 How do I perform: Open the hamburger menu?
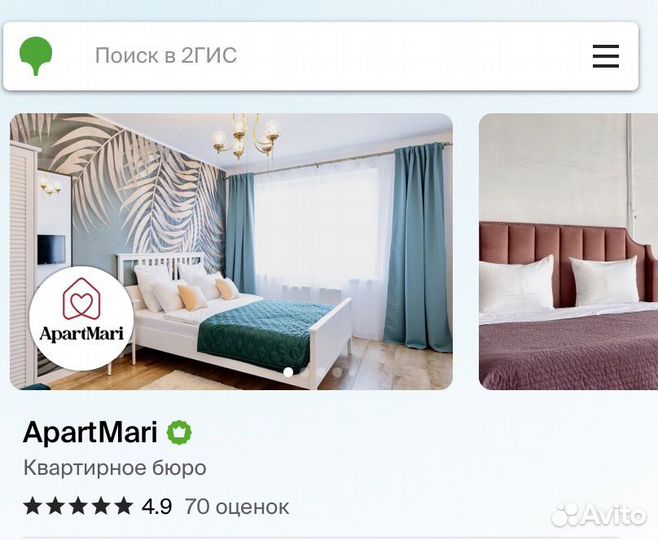point(606,56)
